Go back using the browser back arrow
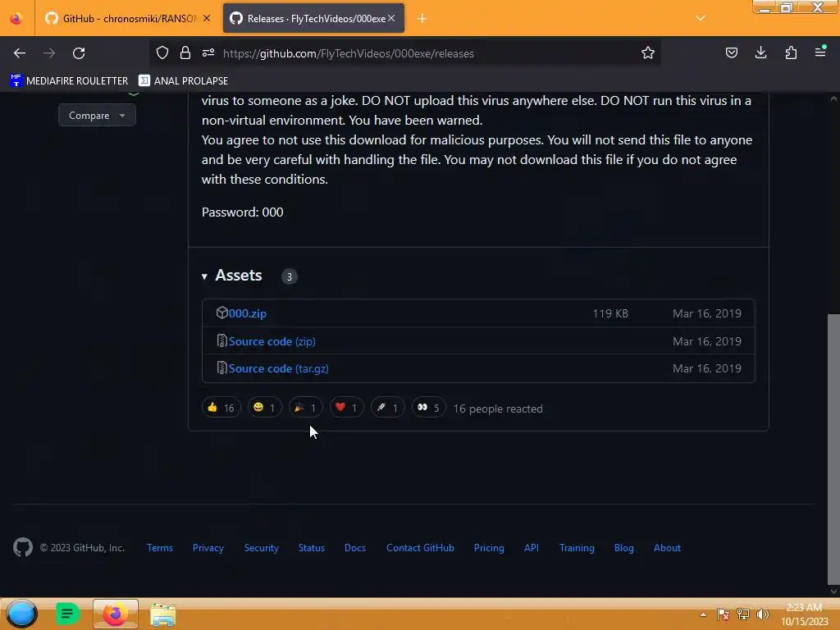The height and width of the screenshot is (630, 840). click(x=20, y=53)
